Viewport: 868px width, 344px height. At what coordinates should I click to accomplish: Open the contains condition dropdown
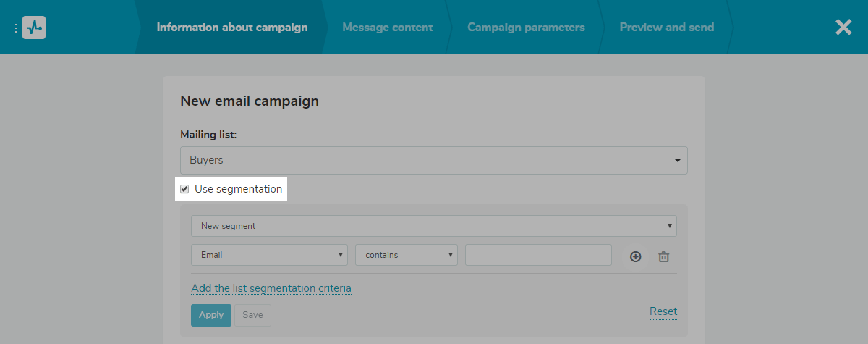(x=406, y=255)
